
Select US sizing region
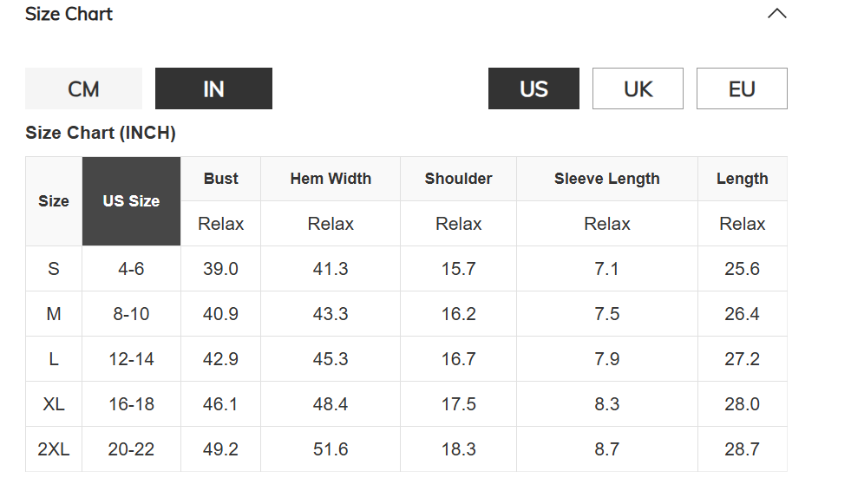tap(534, 88)
